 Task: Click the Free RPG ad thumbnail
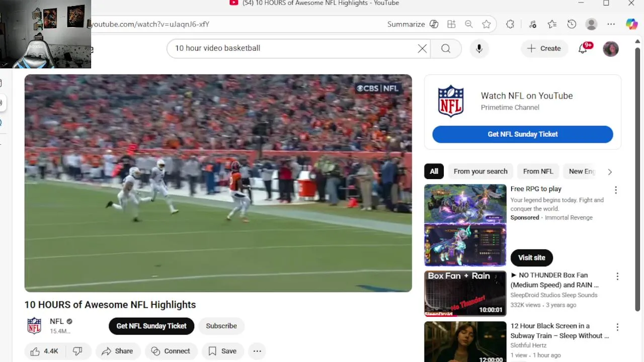465,225
